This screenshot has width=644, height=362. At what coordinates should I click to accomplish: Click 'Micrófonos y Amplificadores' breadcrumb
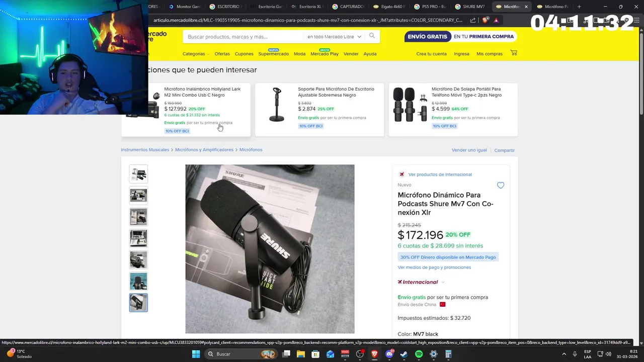click(x=204, y=150)
